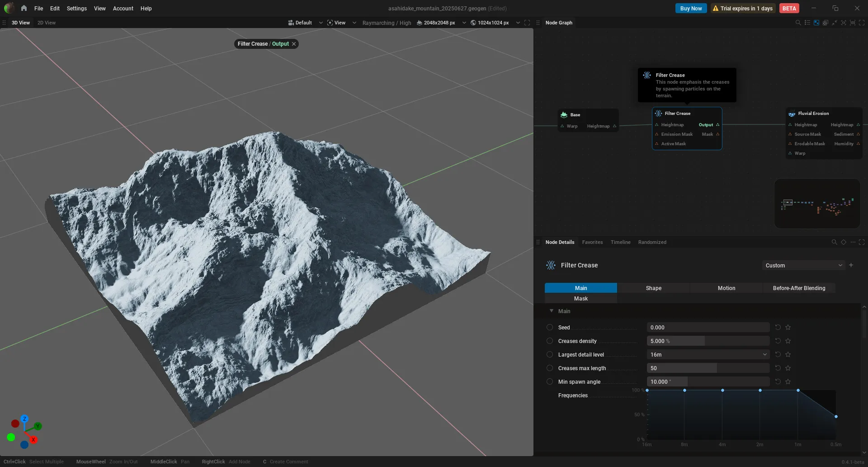Image resolution: width=868 pixels, height=467 pixels.
Task: Adjust the Creases density slider
Action: tap(708, 341)
